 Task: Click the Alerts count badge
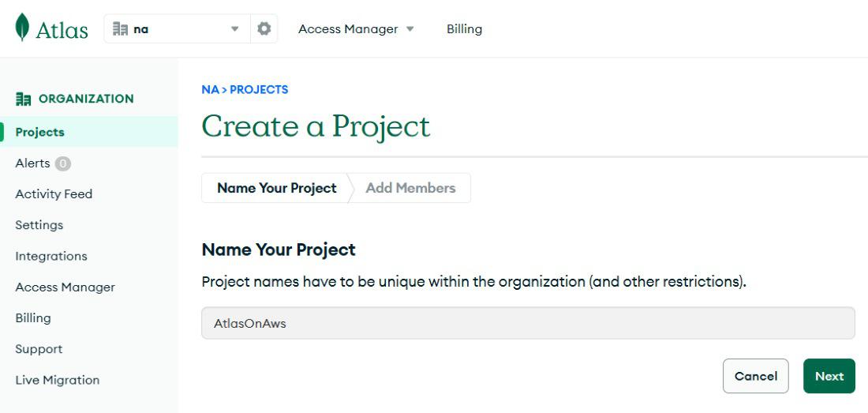click(x=63, y=163)
